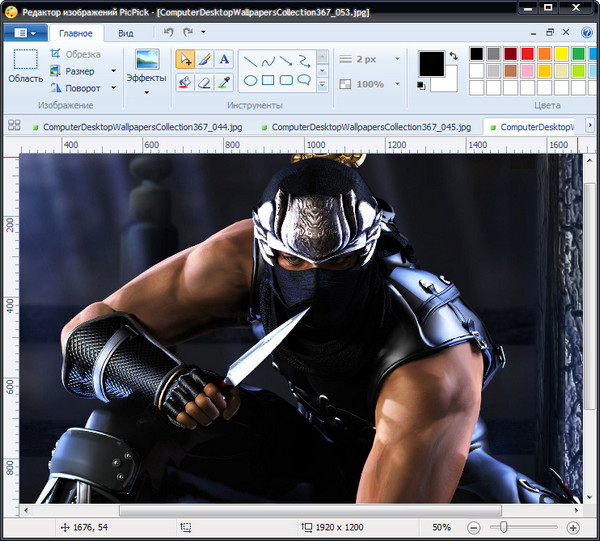Select the pencil drawing tool
Image resolution: width=600 pixels, height=541 pixels.
(x=204, y=59)
